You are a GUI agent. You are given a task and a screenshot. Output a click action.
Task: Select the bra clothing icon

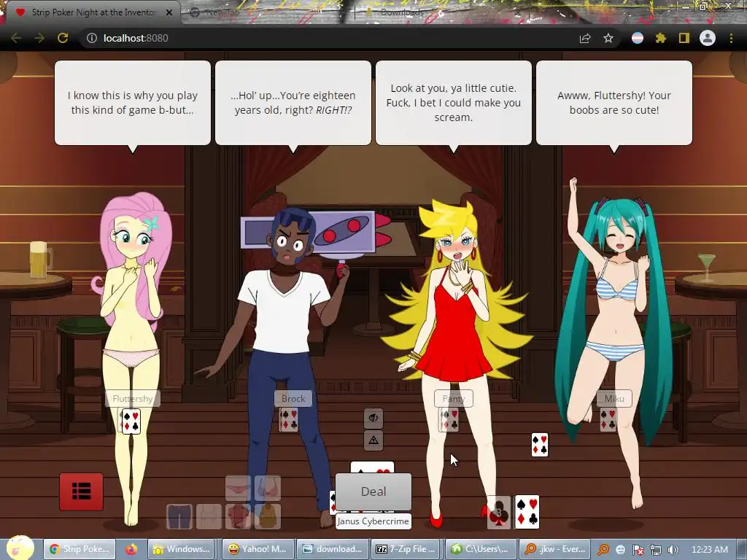click(x=267, y=488)
